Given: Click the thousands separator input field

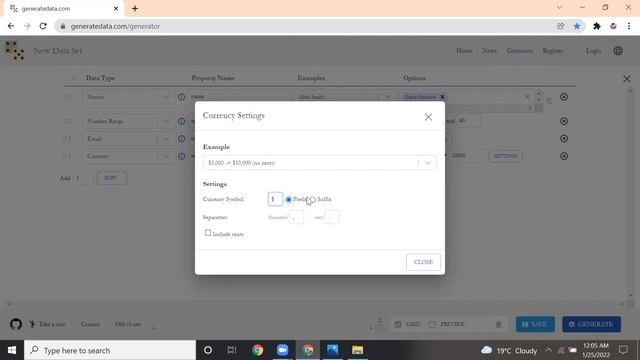Looking at the screenshot, I should click(296, 217).
